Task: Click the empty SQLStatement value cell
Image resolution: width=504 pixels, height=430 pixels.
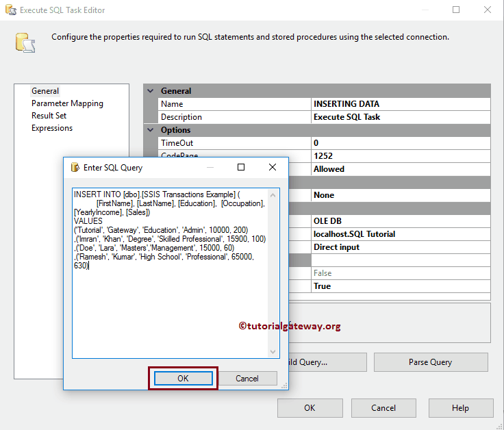Action: [x=401, y=260]
